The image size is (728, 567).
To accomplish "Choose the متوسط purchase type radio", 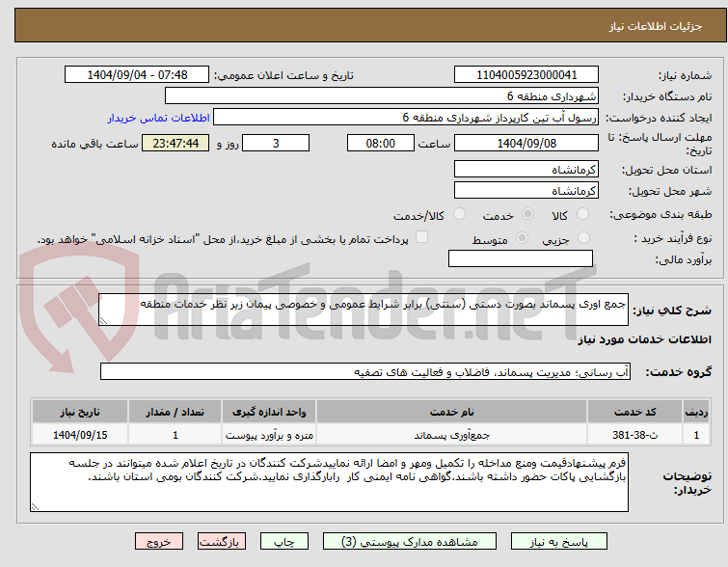I will tap(523, 238).
